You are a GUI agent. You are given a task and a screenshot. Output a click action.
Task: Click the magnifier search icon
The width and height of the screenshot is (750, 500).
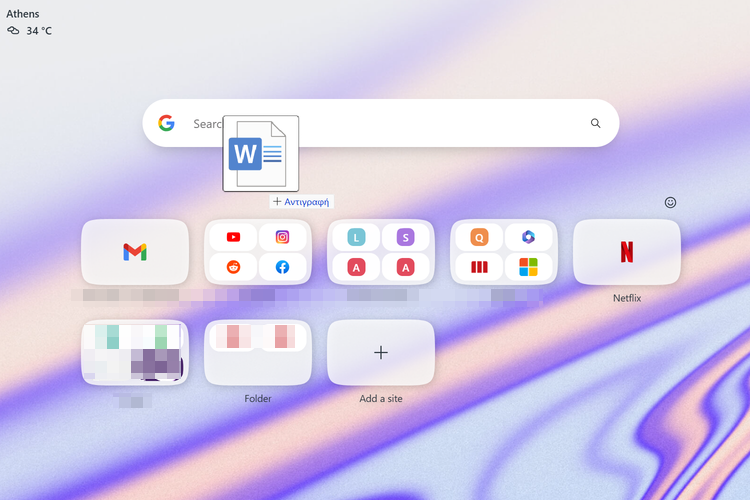click(x=595, y=123)
